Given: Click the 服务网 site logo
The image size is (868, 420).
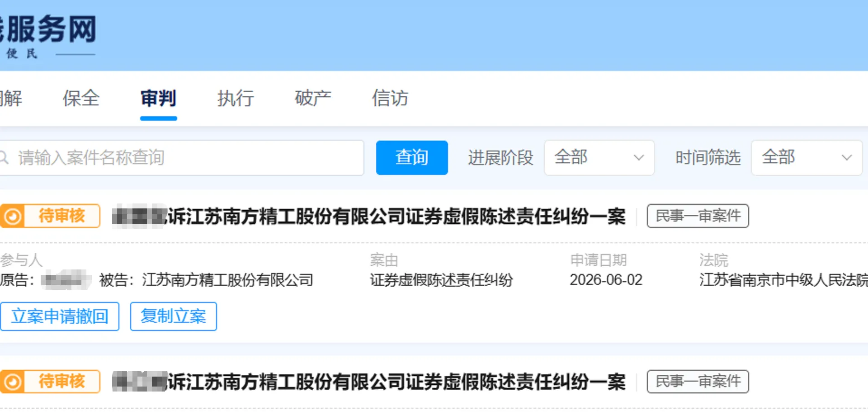Looking at the screenshot, I should coord(48,35).
